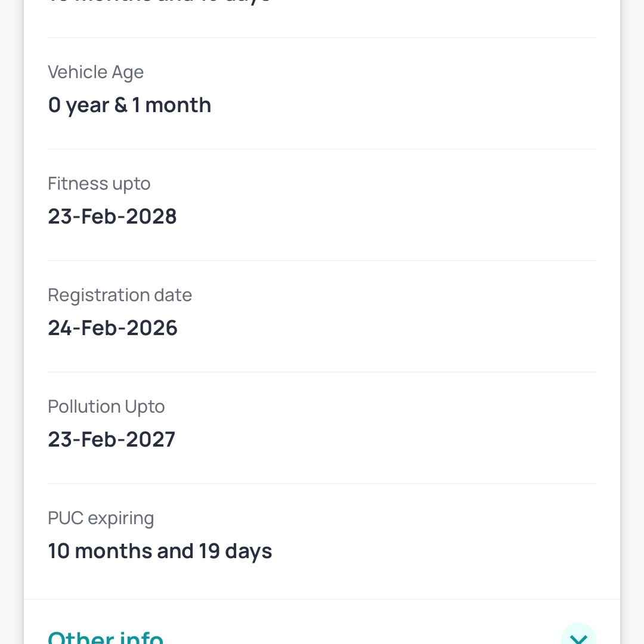The height and width of the screenshot is (644, 644).
Task: Click the "Fitness upto" label
Action: [99, 184]
